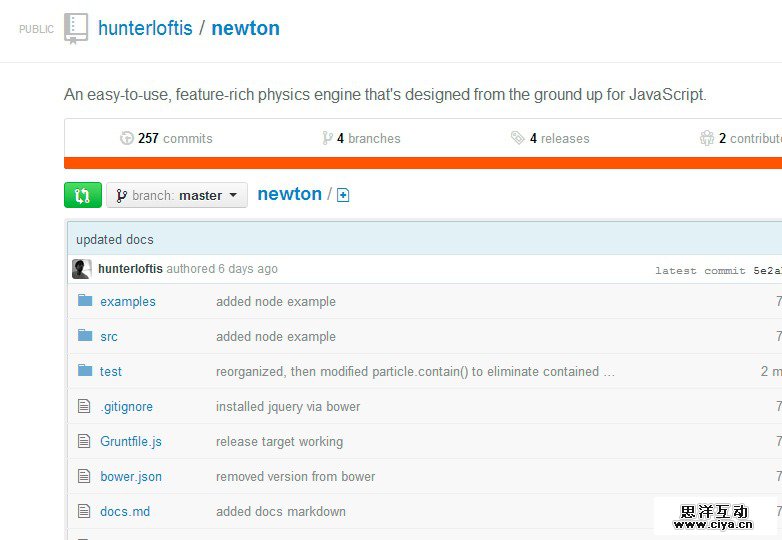Click the examples folder icon
Image resolution: width=782 pixels, height=540 pixels.
(x=85, y=300)
